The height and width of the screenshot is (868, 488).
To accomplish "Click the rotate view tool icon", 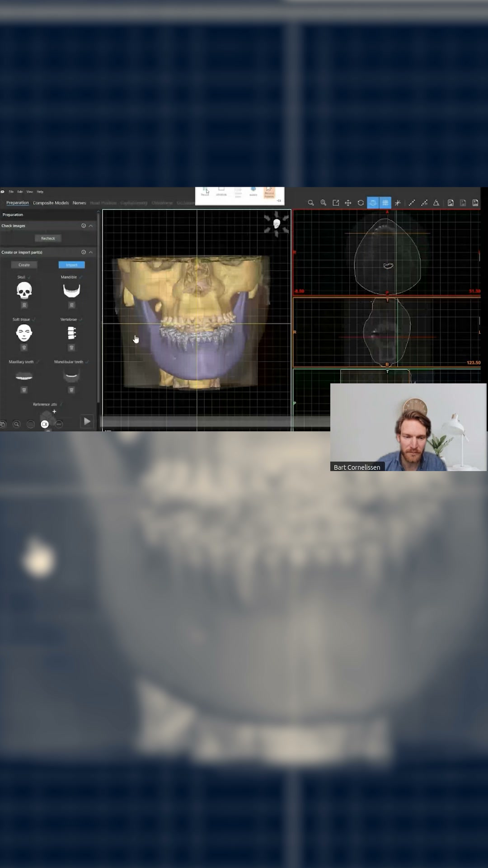I will 361,203.
